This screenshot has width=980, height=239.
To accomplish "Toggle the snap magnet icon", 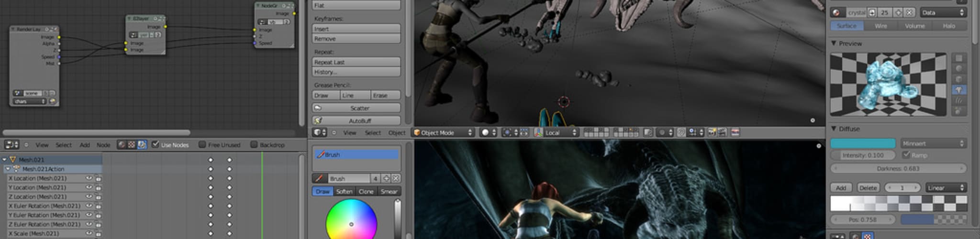I will click(x=680, y=132).
